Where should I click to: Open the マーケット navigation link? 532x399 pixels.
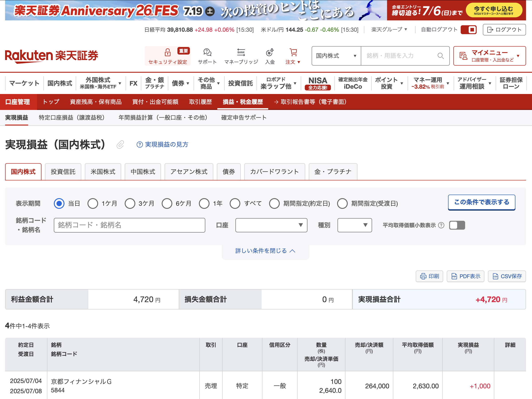tap(24, 83)
